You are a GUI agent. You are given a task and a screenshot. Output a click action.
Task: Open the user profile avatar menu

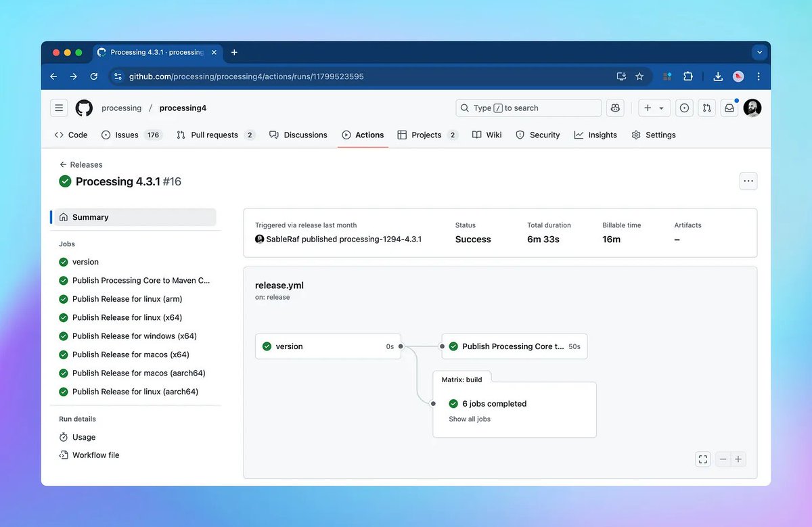(x=752, y=108)
